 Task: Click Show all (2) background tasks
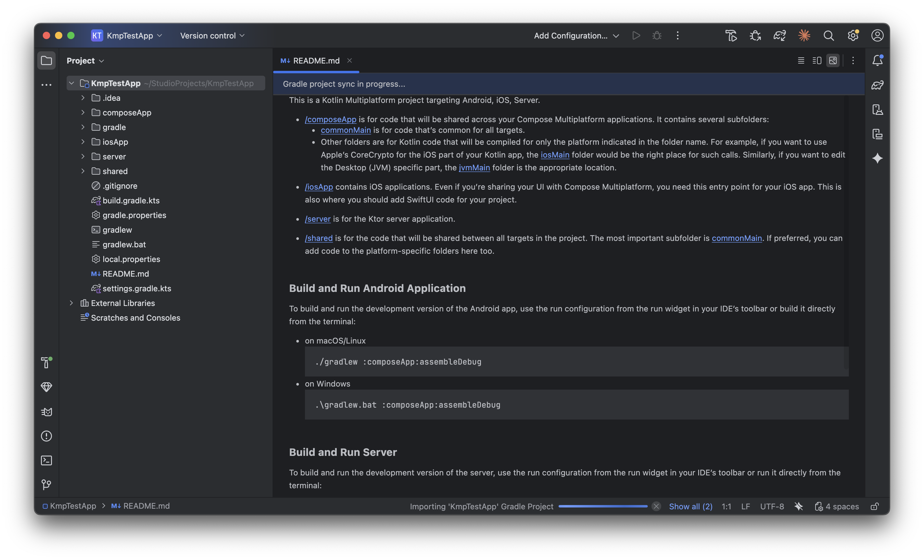point(690,506)
